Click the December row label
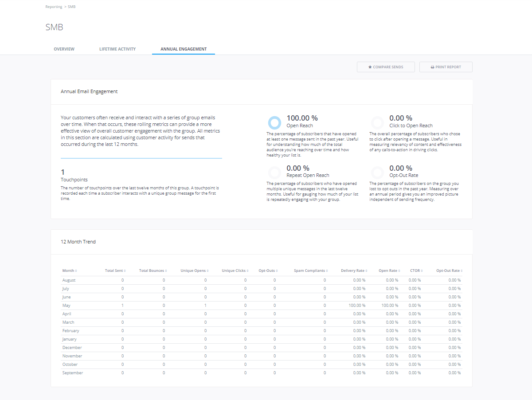532x400 pixels. pos(71,348)
